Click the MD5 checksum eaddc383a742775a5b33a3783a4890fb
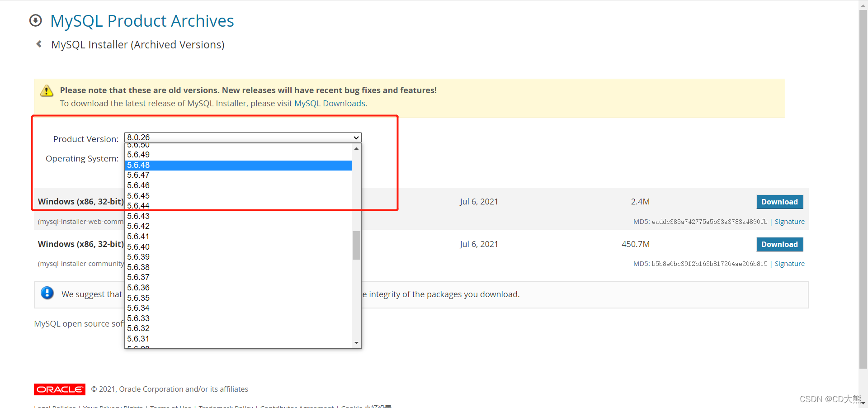The image size is (868, 408). (709, 222)
